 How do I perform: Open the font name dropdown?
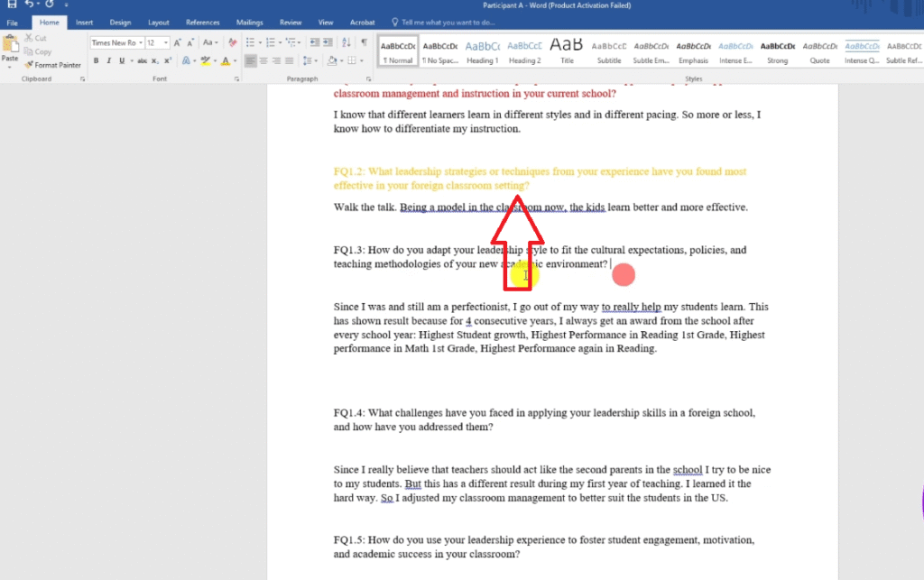140,42
